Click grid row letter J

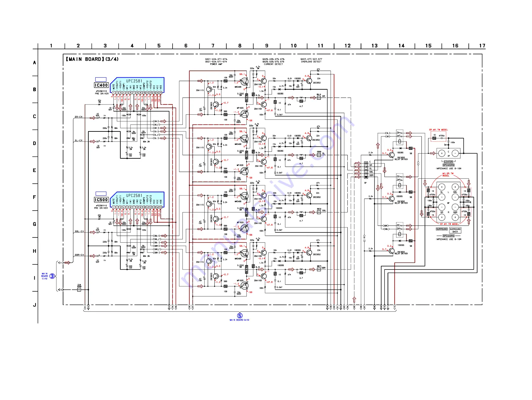(x=35, y=305)
